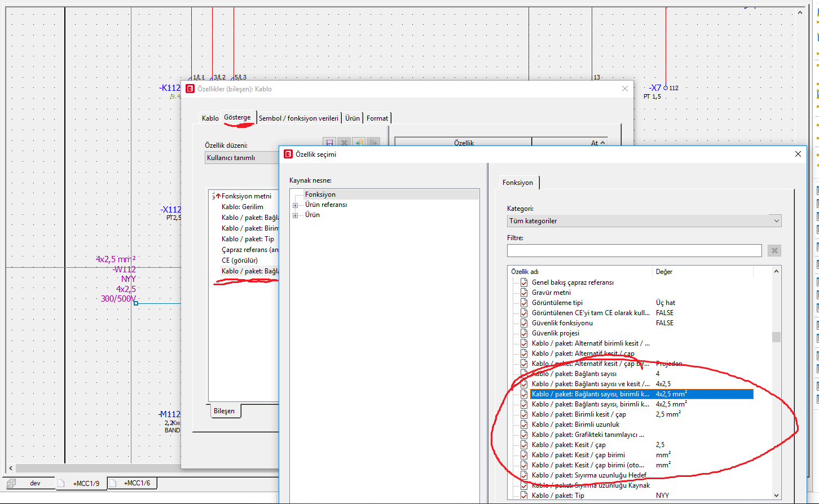Click the -W112 cable label in schematic
Viewport: 819px width, 504px height.
pyautogui.click(x=124, y=269)
